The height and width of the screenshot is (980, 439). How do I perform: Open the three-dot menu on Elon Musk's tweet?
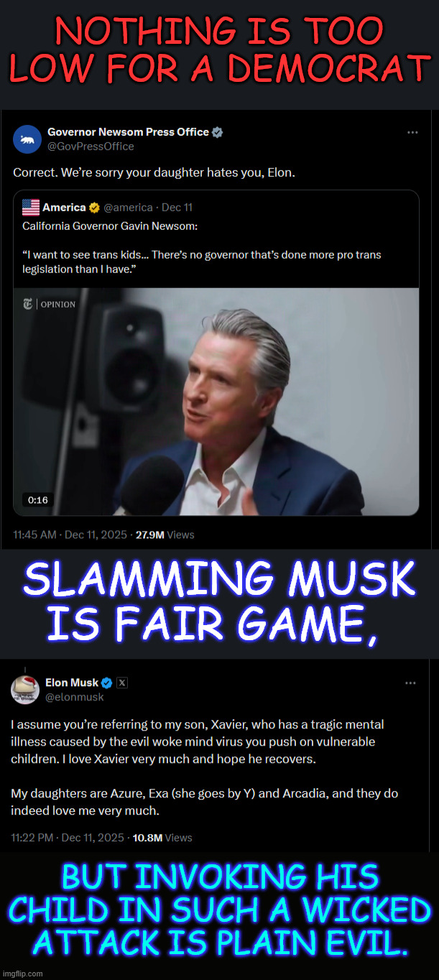pos(410,683)
